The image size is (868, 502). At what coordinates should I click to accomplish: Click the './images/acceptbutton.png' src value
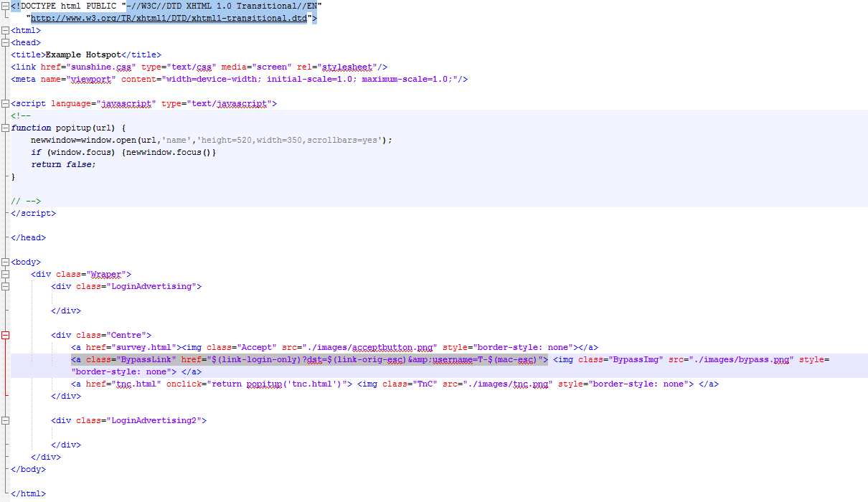368,347
